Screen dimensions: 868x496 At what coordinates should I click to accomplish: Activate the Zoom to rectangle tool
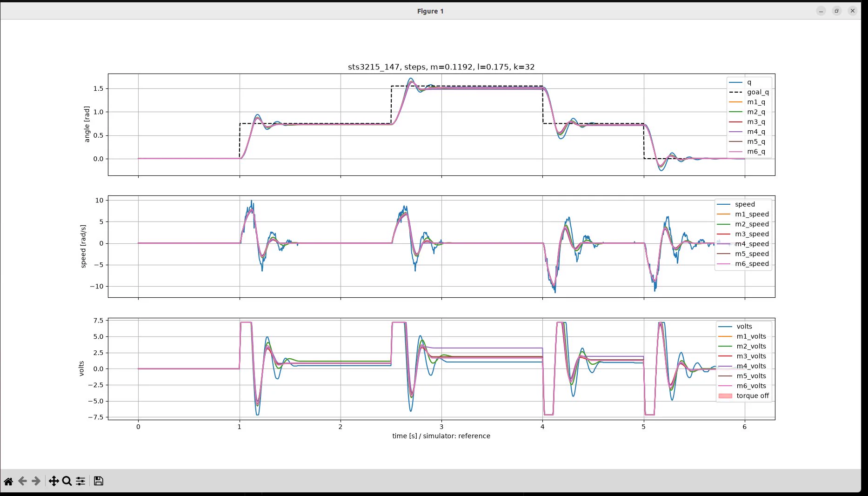[67, 481]
